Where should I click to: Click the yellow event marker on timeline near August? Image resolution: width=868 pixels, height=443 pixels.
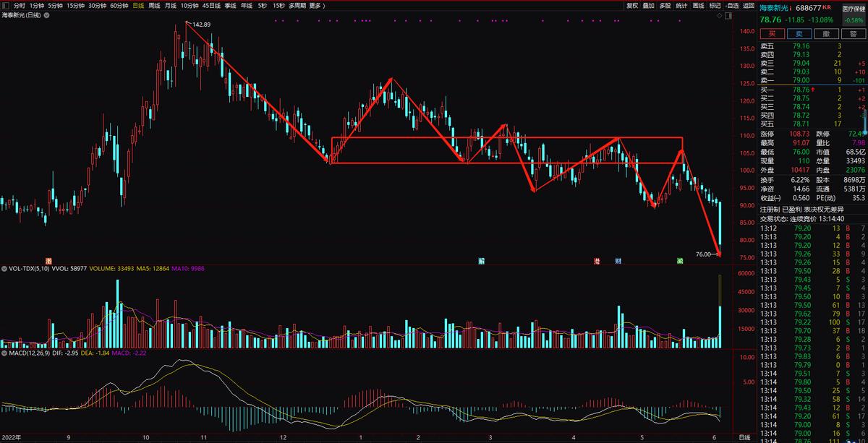(x=49, y=259)
